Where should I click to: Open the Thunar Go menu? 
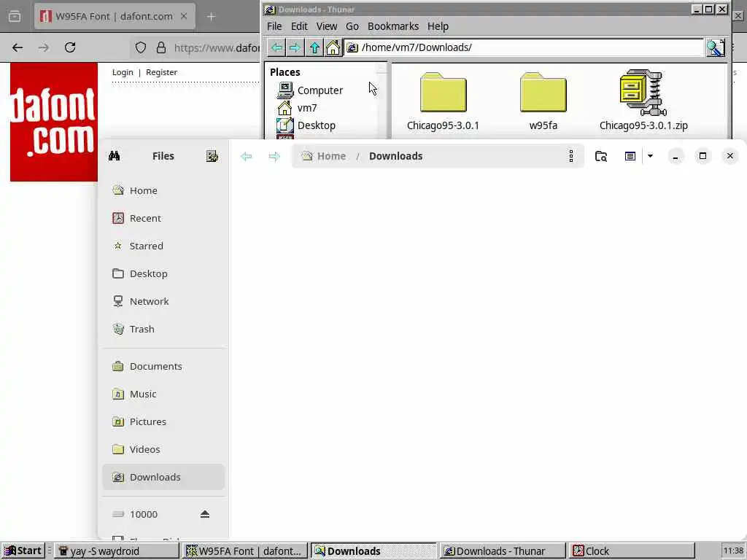point(352,26)
